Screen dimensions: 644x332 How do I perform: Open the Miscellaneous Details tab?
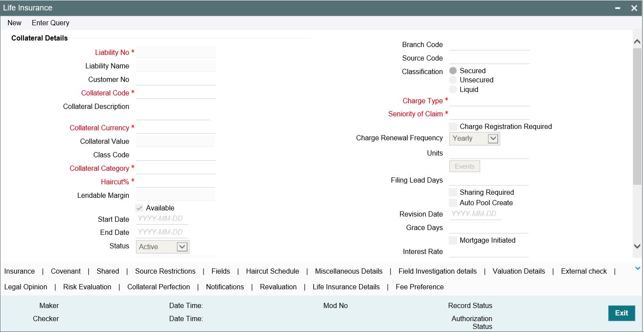pyautogui.click(x=349, y=271)
